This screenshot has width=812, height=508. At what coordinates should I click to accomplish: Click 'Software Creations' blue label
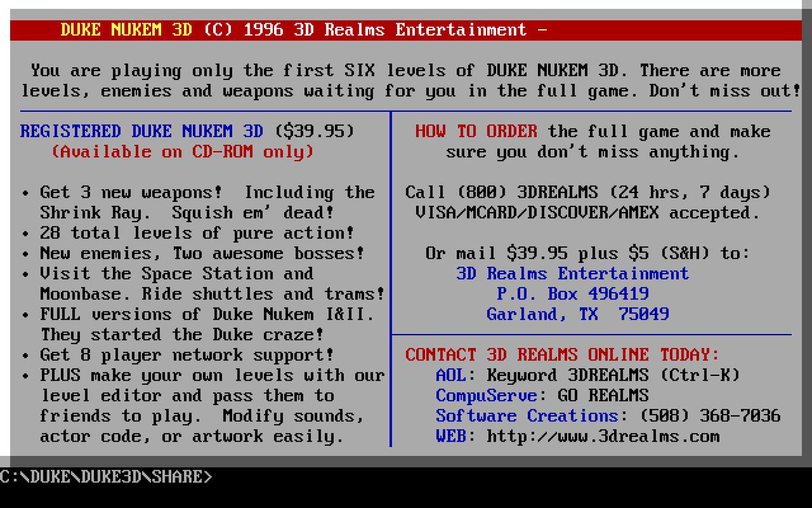click(x=527, y=416)
